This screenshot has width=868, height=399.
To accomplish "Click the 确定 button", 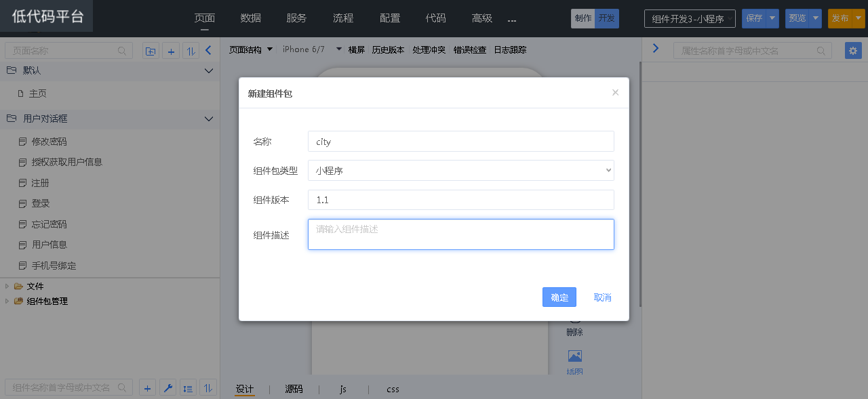I will click(x=559, y=297).
